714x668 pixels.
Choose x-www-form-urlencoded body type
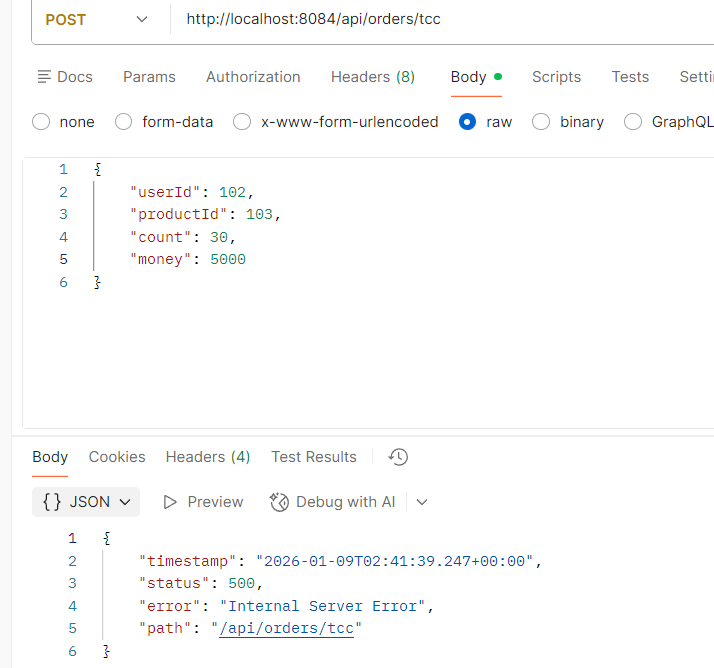click(x=242, y=122)
